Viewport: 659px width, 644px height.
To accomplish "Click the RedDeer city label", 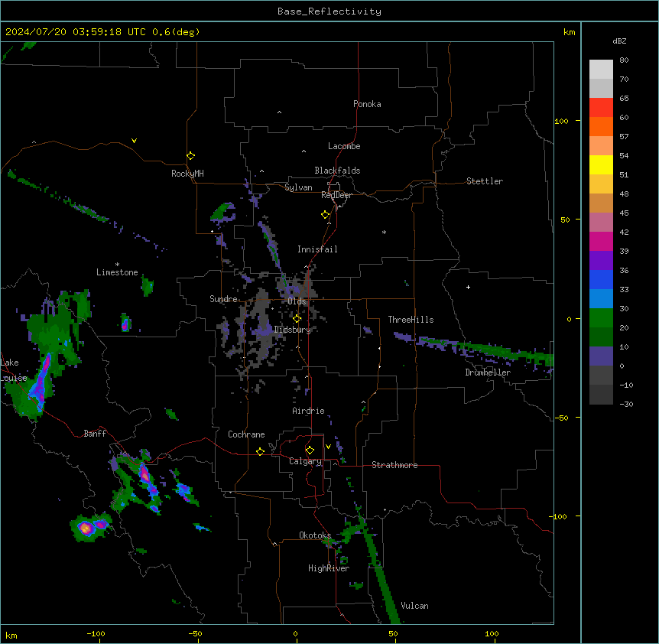I will pos(336,195).
